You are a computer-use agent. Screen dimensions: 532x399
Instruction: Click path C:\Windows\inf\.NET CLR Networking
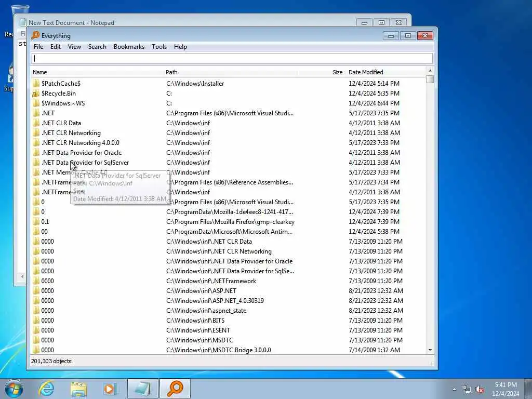[x=219, y=251]
